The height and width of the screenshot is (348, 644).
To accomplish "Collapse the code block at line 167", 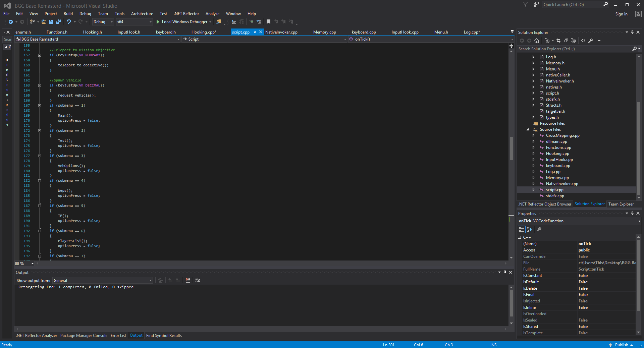I will click(x=40, y=106).
